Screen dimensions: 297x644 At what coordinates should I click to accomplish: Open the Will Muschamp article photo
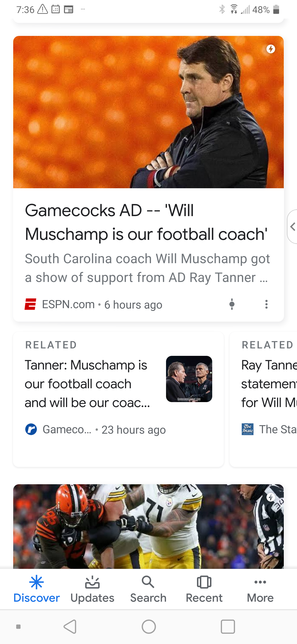pos(148,112)
